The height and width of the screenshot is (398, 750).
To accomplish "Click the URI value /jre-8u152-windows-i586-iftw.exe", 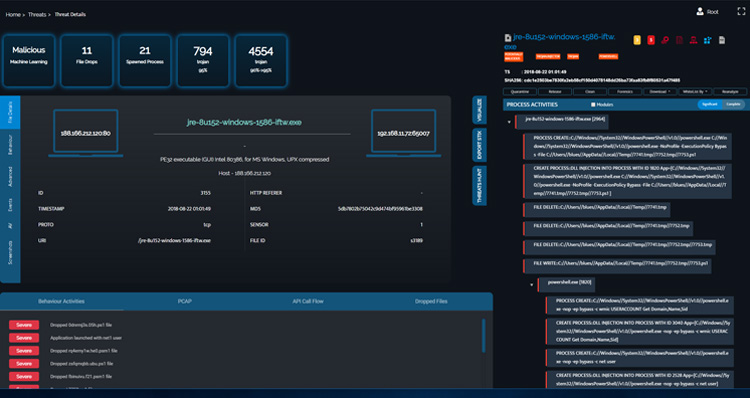I will pos(174,241).
